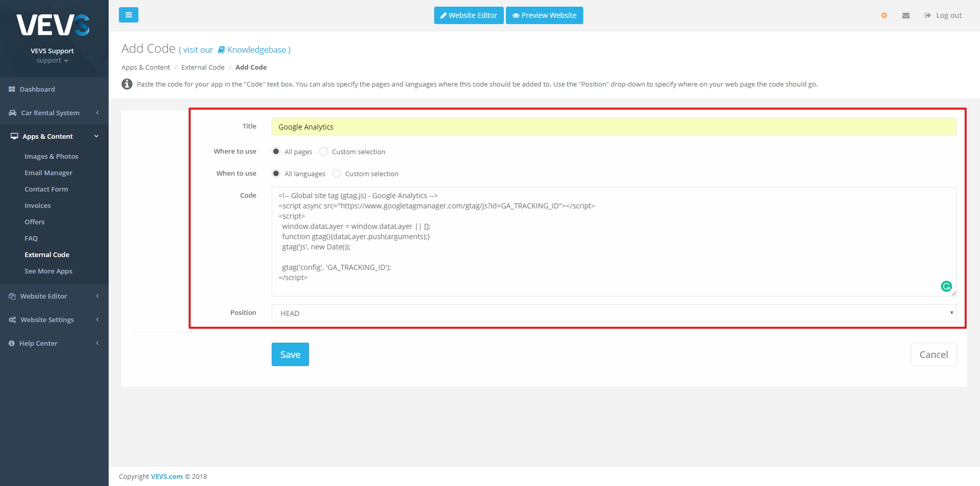This screenshot has width=980, height=486.
Task: Open the hamburger menu button
Action: 128,15
